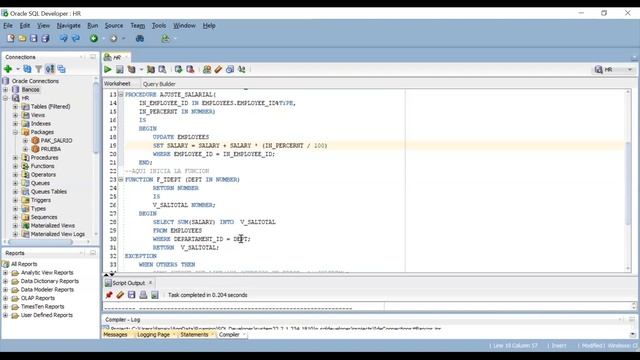Expand the Bancos connection node
Viewport: 640px width, 360px height.
click(x=6, y=89)
